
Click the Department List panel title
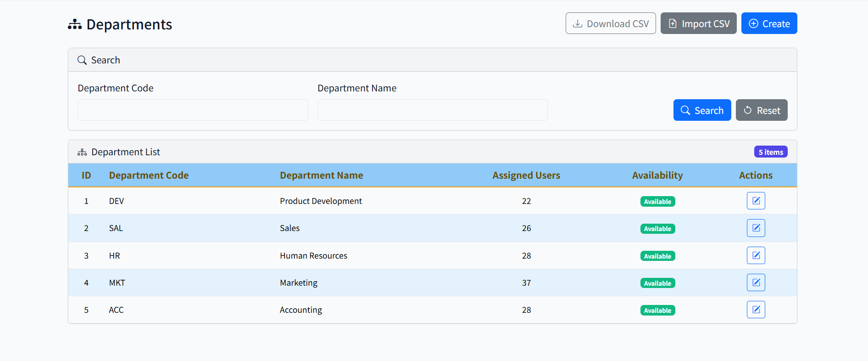(x=126, y=152)
